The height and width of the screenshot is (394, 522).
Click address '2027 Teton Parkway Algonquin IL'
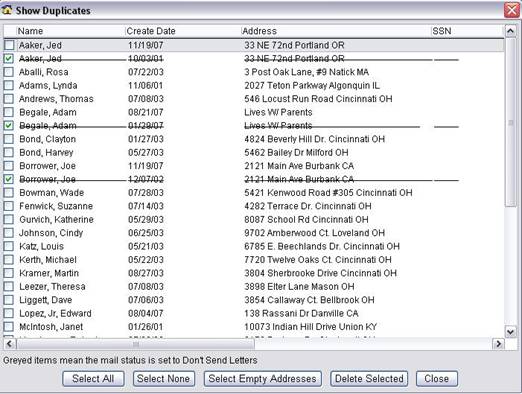[x=312, y=85]
